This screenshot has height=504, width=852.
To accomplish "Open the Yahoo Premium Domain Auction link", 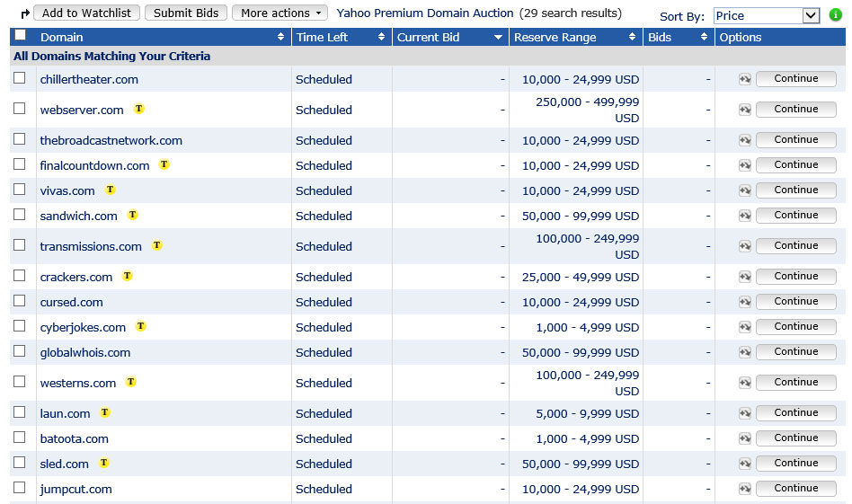I will pyautogui.click(x=425, y=13).
